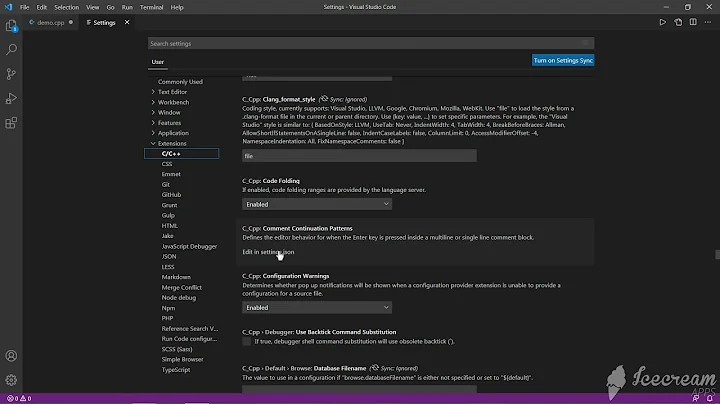Select the User settings tab
The width and height of the screenshot is (720, 404).
pyautogui.click(x=158, y=62)
